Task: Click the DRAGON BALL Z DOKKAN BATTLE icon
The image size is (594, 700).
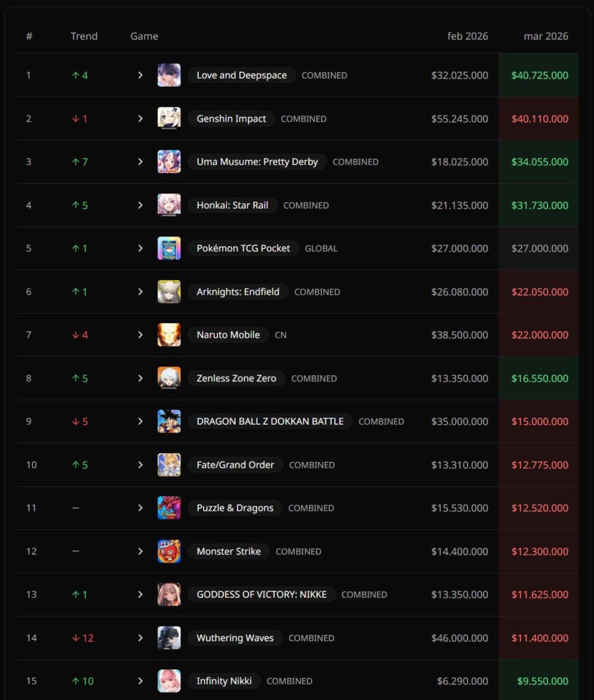Action: tap(169, 421)
